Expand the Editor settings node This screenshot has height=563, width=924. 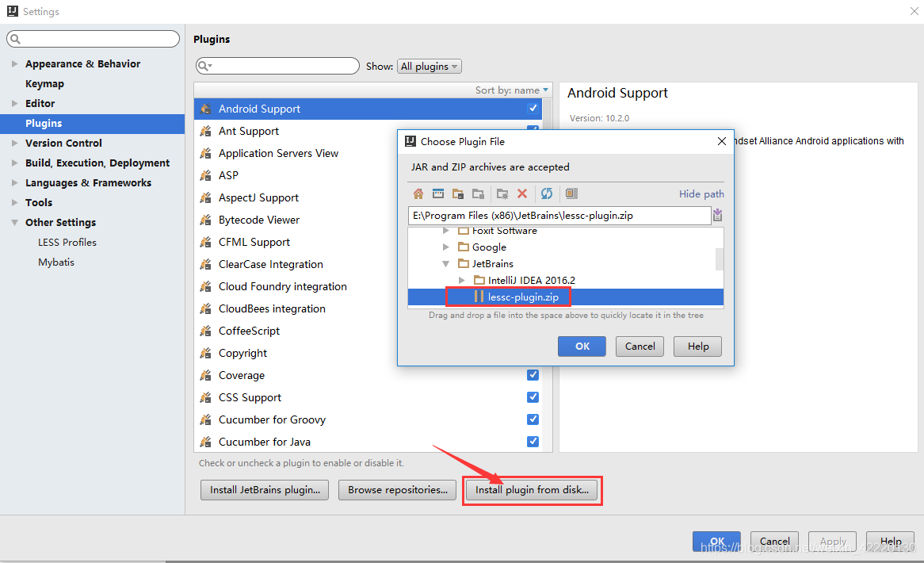[15, 103]
